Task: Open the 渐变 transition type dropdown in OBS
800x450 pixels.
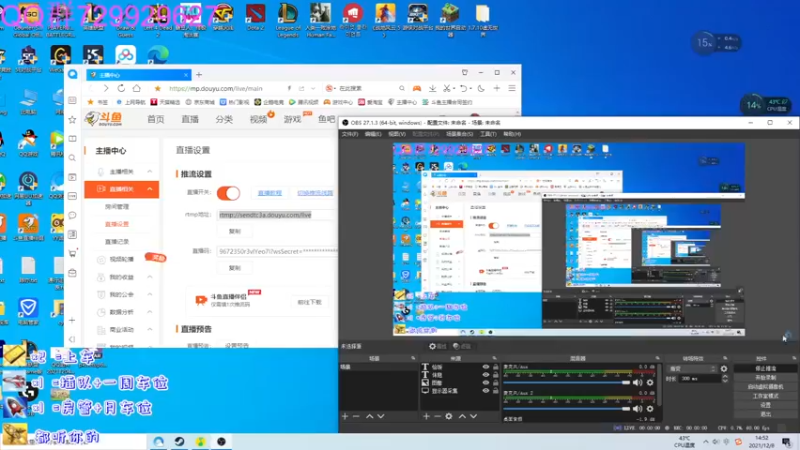Action: tap(692, 368)
